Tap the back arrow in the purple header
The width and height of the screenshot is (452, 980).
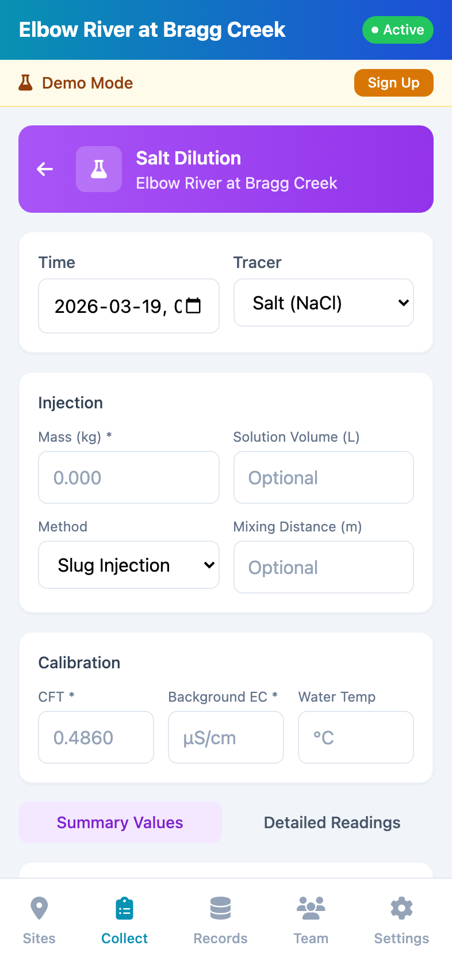tap(45, 169)
